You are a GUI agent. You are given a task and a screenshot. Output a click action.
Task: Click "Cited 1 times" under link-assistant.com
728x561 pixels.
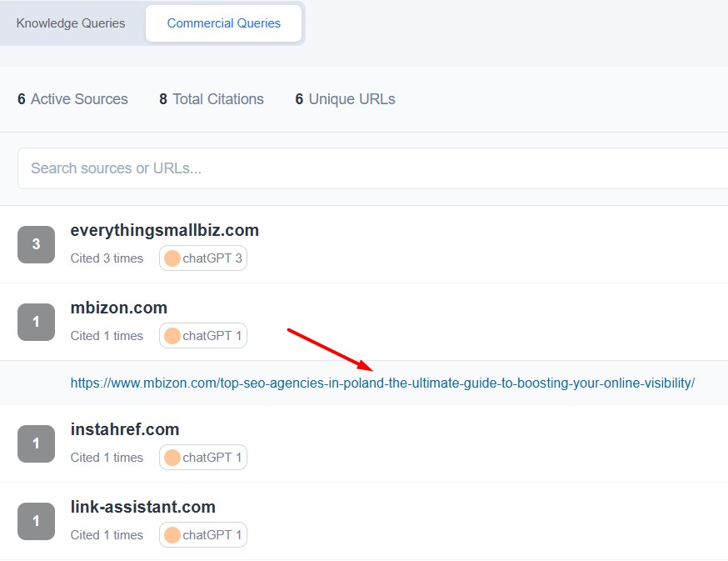pyautogui.click(x=107, y=535)
